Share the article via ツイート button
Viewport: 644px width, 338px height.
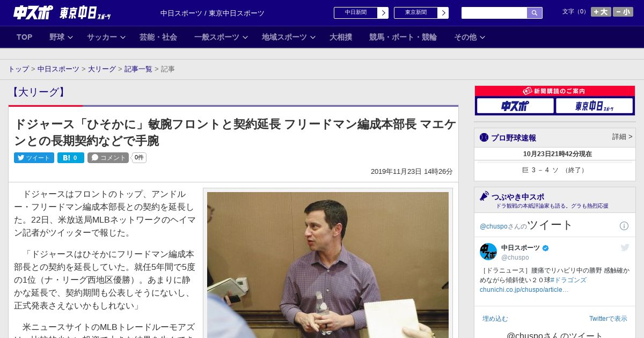click(34, 158)
